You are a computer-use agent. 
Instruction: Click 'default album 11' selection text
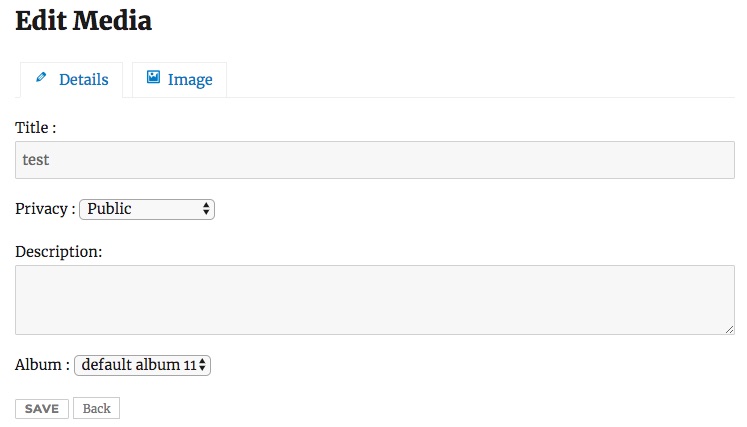138,365
